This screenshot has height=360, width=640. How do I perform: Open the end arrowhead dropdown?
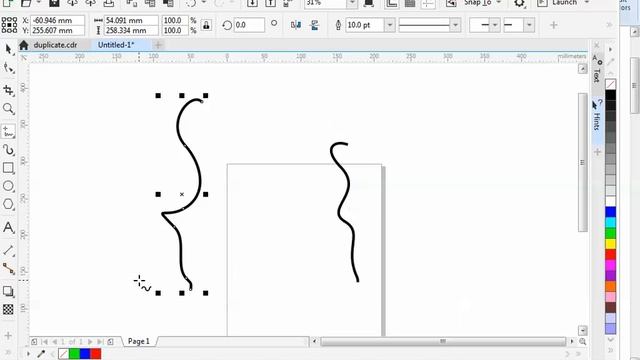tap(529, 25)
